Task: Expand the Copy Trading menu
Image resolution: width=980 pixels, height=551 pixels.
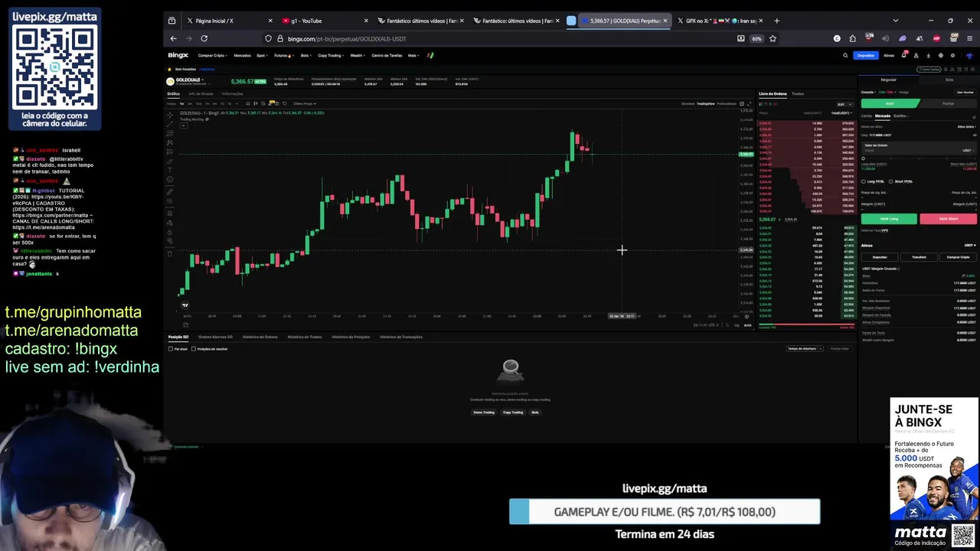Action: 331,55
